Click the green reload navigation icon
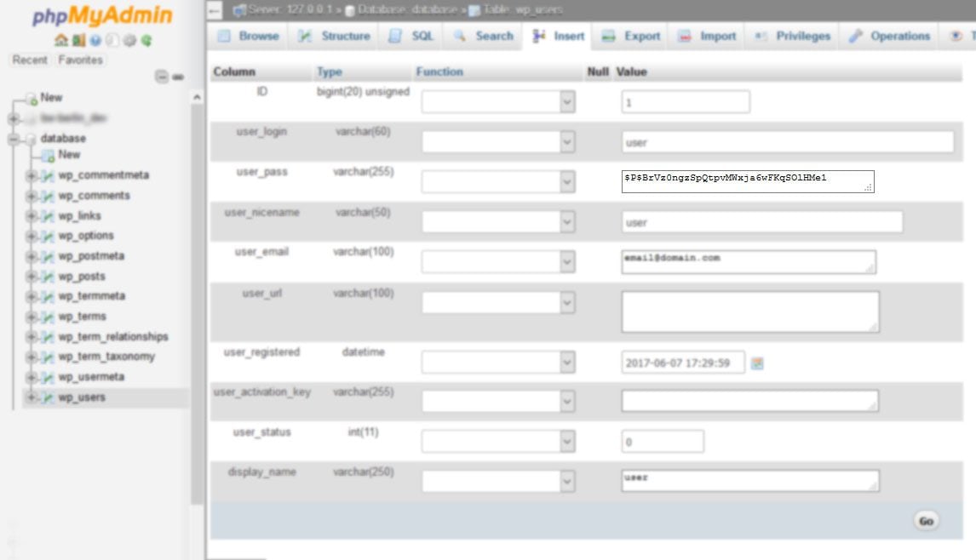The image size is (976, 560). pos(146,41)
